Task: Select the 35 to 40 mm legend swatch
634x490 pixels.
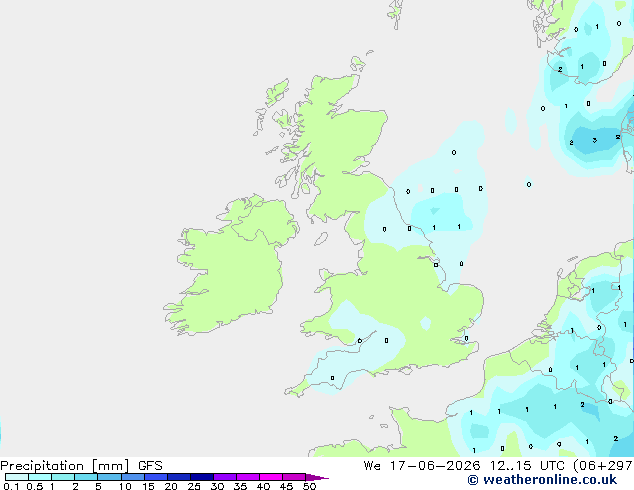Action: [247, 477]
